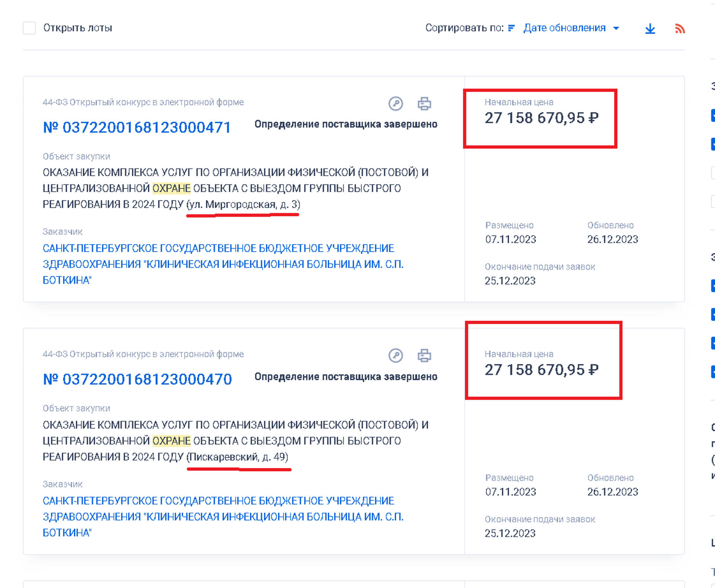Print tender 0372200168123000470 via the printer icon
The width and height of the screenshot is (715, 588).
coord(425,356)
